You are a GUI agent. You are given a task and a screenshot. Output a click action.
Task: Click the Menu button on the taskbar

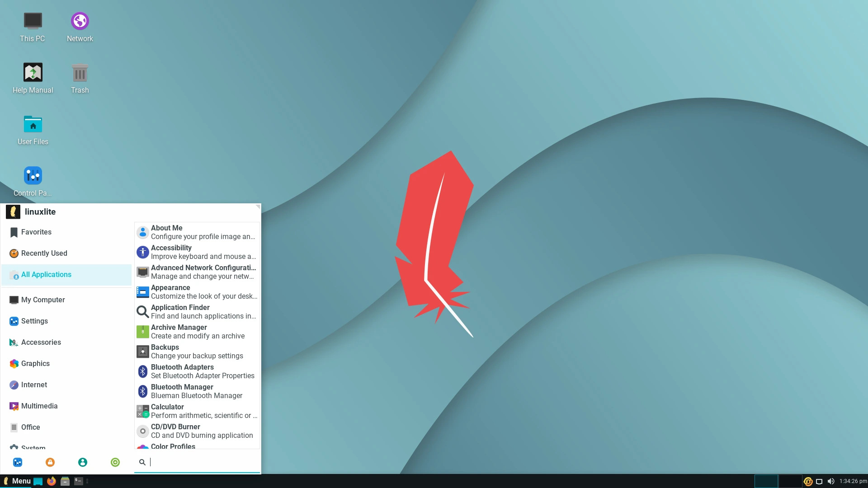point(17,481)
